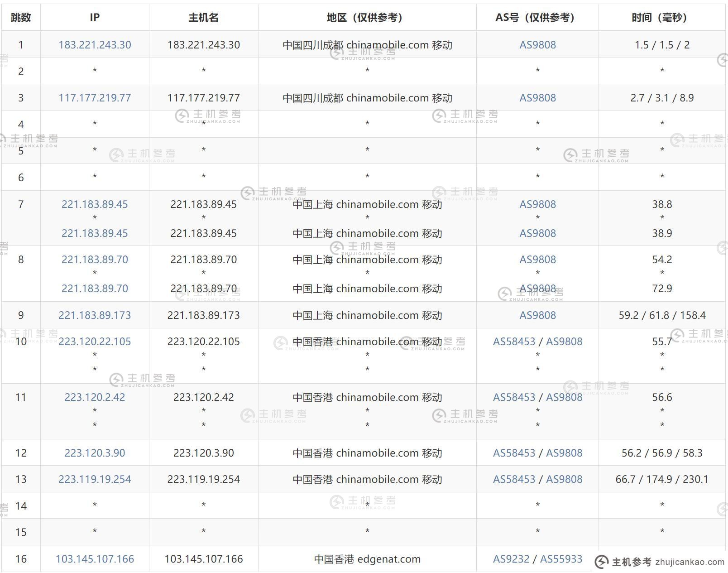
Task: Click the 主机名 column header
Action: pyautogui.click(x=203, y=17)
